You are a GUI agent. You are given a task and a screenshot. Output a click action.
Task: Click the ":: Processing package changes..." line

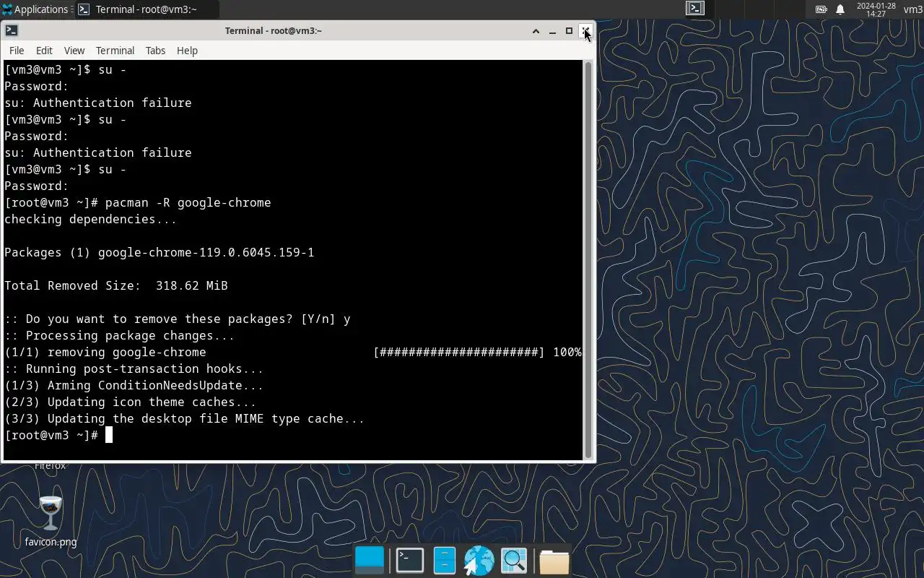(x=120, y=335)
